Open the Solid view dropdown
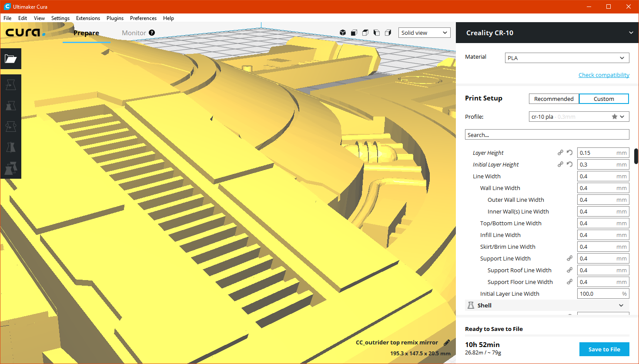639x364 pixels. tap(424, 33)
